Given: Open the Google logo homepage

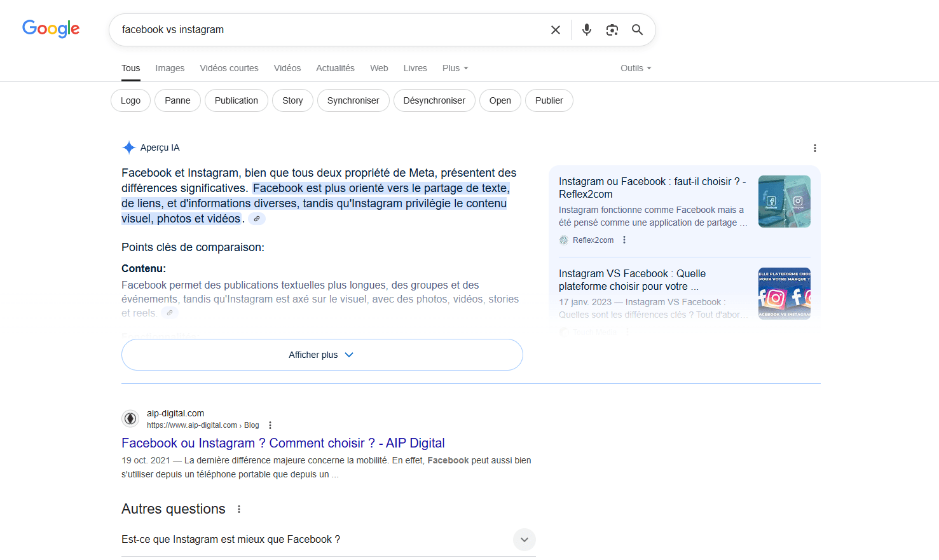Looking at the screenshot, I should 51,29.
